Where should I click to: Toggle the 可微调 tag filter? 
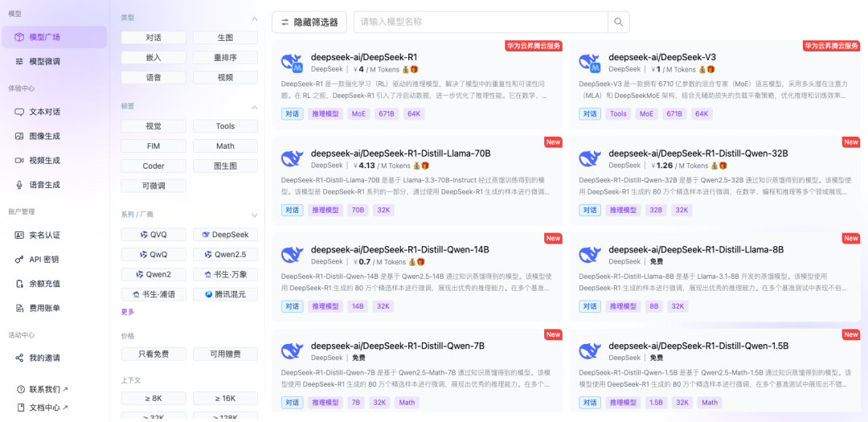(x=154, y=186)
